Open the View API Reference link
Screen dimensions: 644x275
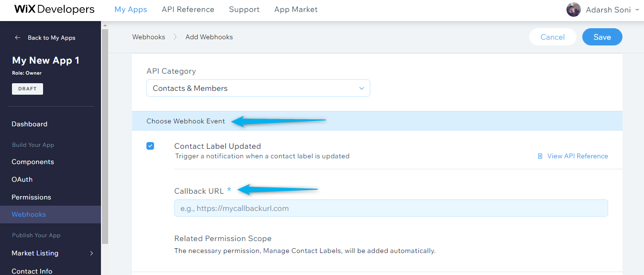pyautogui.click(x=577, y=156)
